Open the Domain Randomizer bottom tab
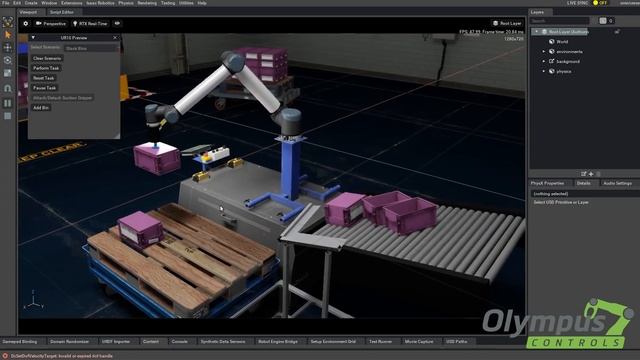The width and height of the screenshot is (640, 360). 69,342
